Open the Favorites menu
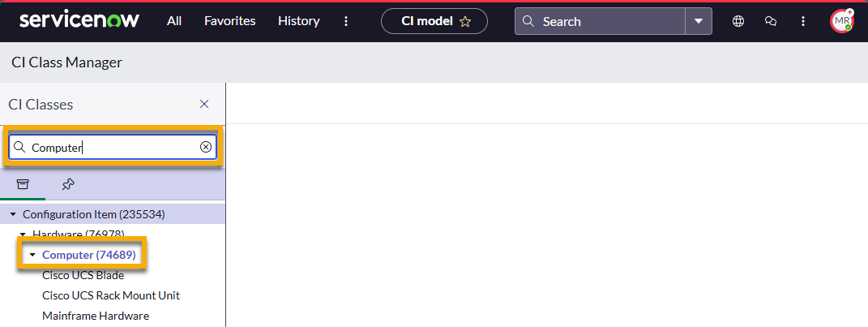 229,21
